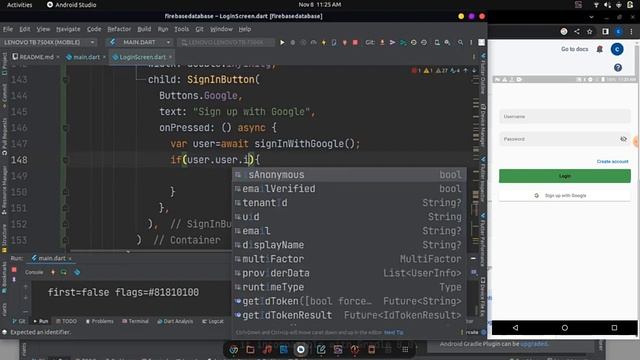Click the Git update project arrow icon
This screenshot has width=640, height=360.
click(x=382, y=42)
